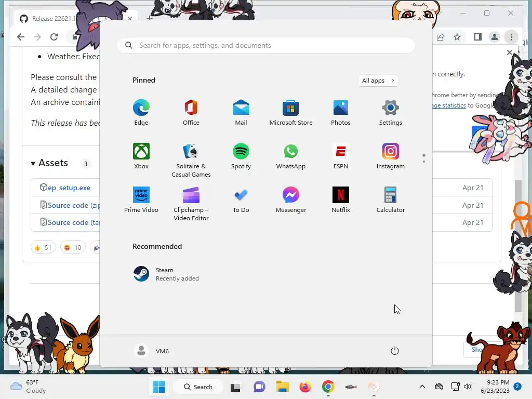The image size is (532, 399).
Task: Open the VM6 user account menu
Action: coord(152,351)
